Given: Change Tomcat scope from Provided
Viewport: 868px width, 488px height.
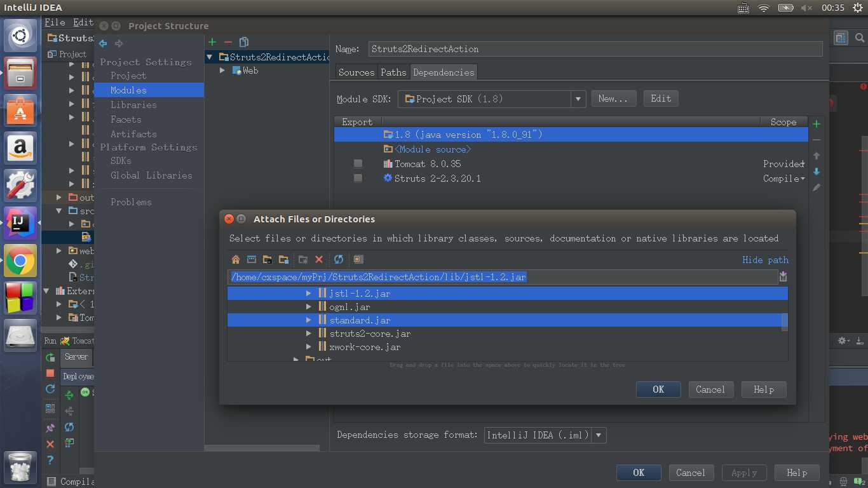Looking at the screenshot, I should point(783,164).
